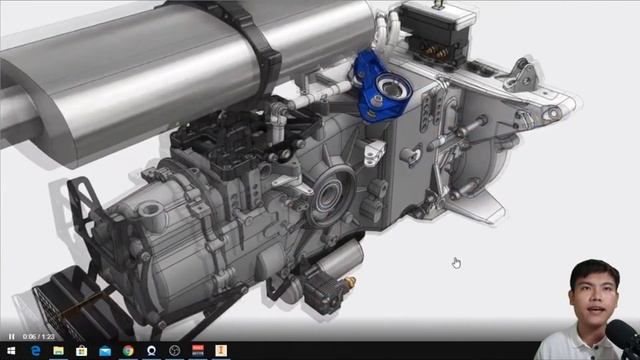
Task: Open the webcam app taskbar icon
Action: coord(151,351)
